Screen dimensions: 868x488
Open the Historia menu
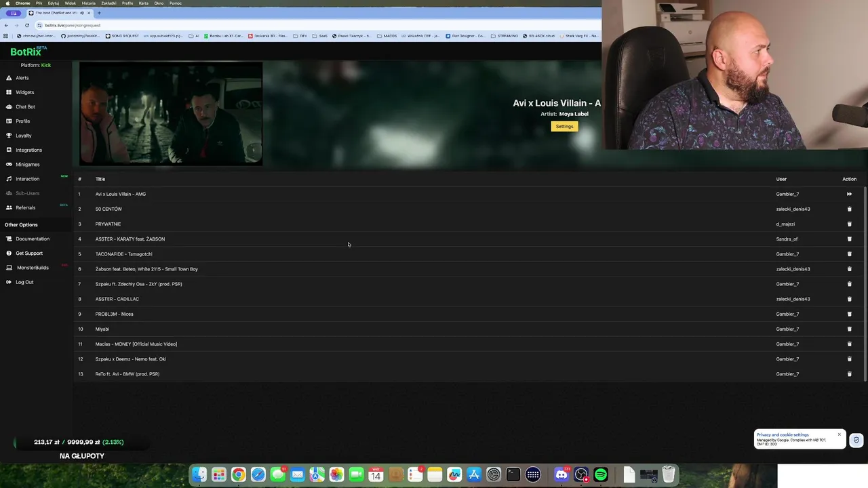89,3
